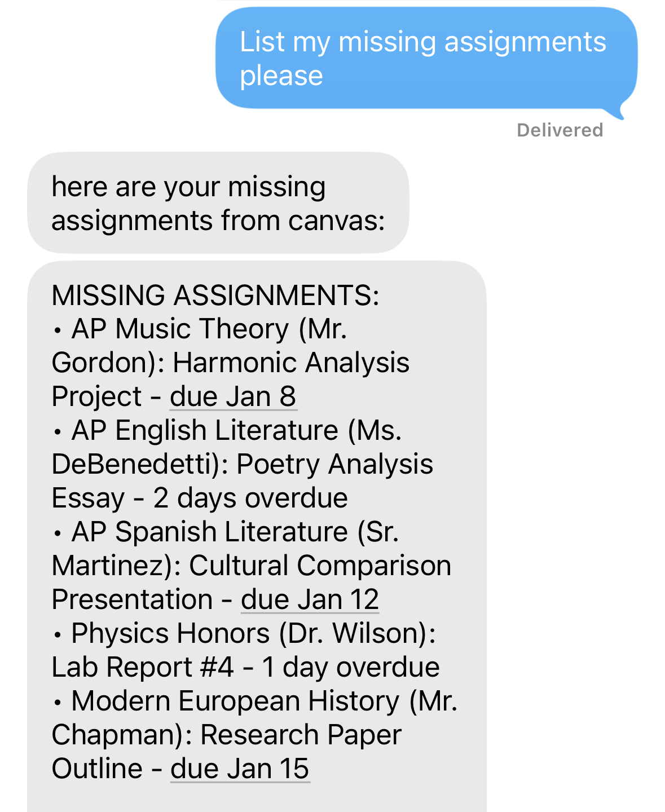The image size is (665, 812).
Task: Click the "Harmonic Analysis" assignment text
Action: [x=291, y=363]
